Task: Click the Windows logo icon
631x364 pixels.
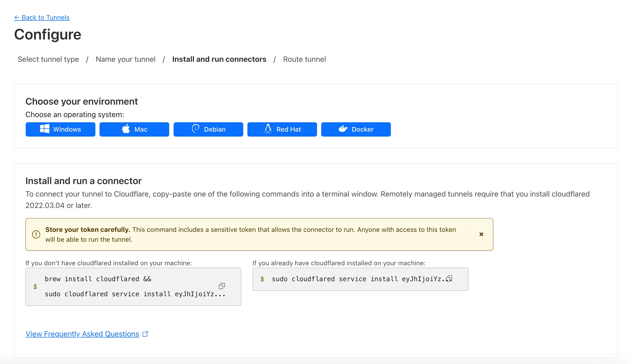Action: point(45,129)
